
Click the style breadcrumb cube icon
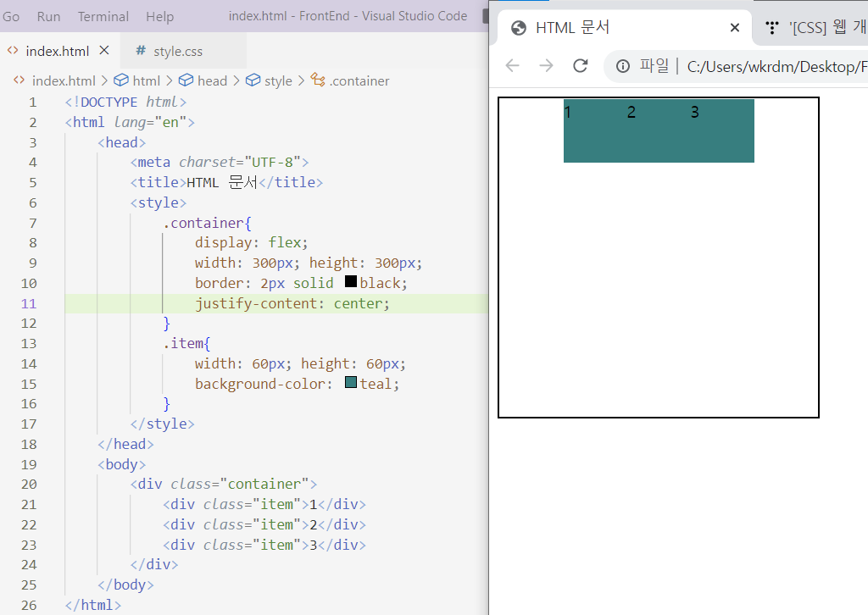[x=253, y=80]
